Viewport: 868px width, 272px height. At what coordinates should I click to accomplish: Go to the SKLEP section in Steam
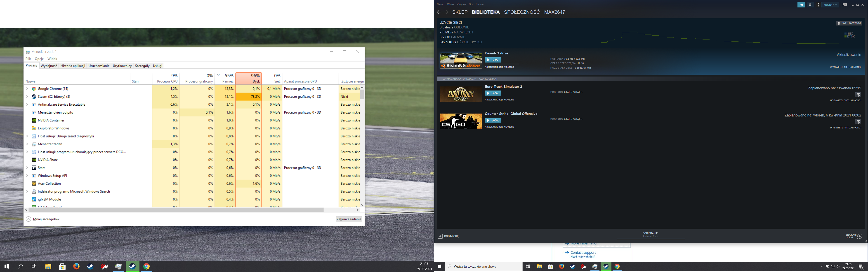[460, 12]
